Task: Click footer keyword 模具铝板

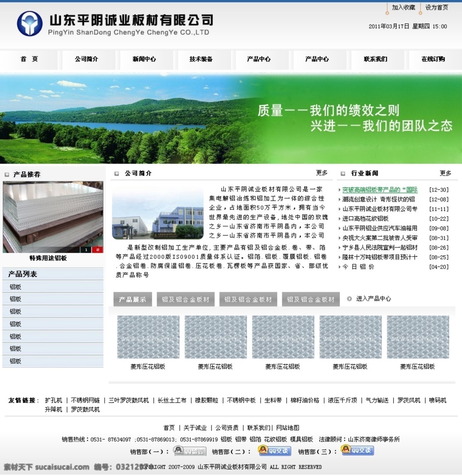Action: coord(302,439)
